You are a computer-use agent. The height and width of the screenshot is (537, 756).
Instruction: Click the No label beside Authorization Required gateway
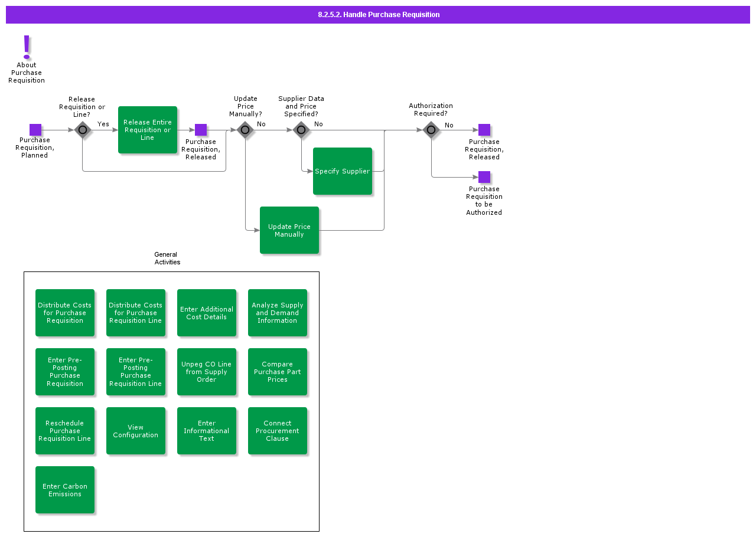(x=449, y=126)
